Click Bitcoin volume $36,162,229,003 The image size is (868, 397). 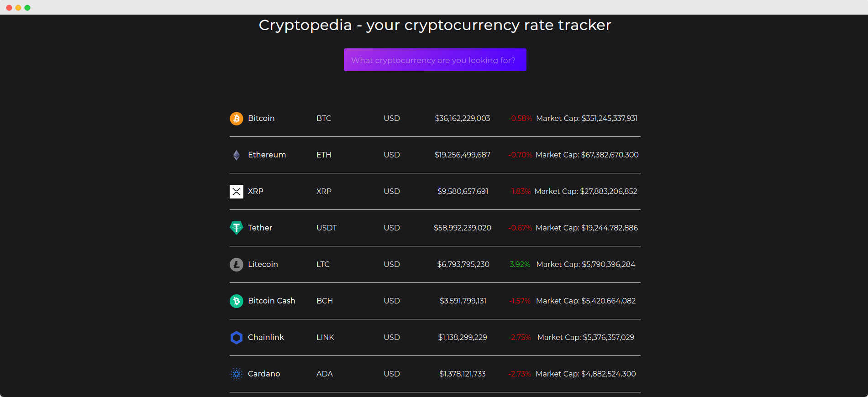pos(463,118)
